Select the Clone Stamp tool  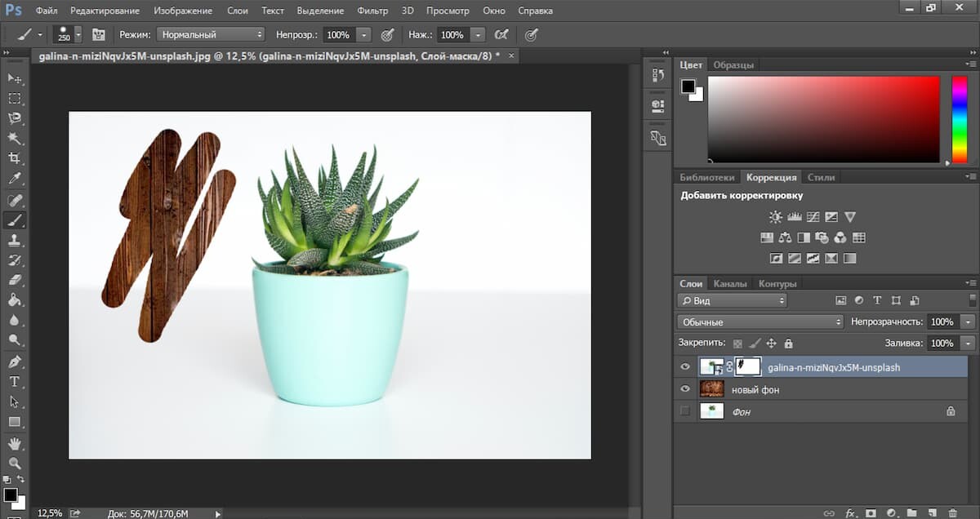click(x=14, y=240)
